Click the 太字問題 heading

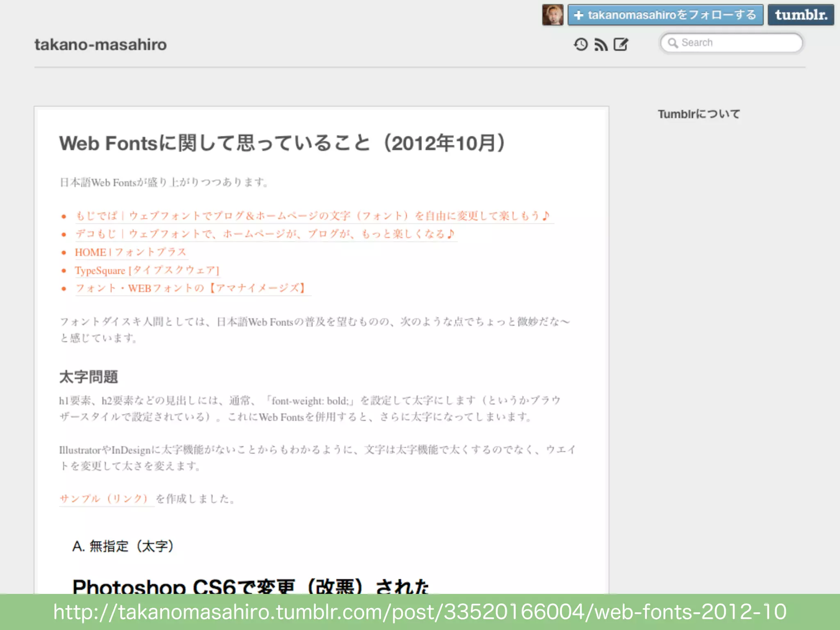89,377
